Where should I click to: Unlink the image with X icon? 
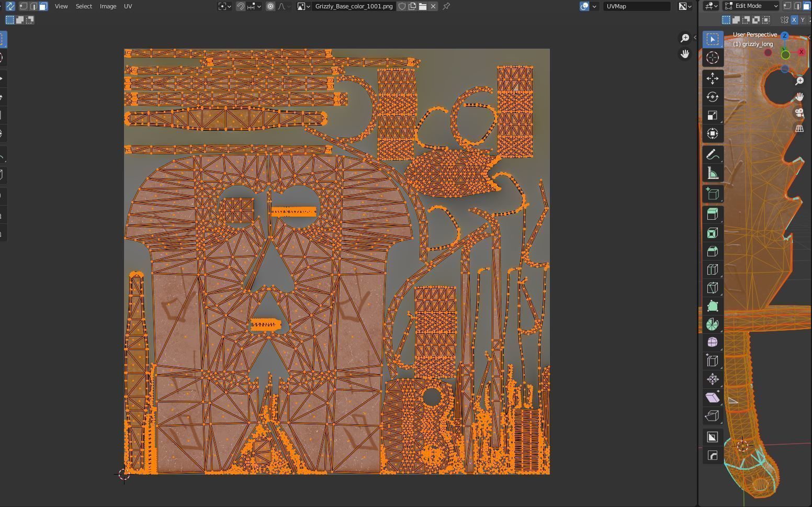coord(433,6)
